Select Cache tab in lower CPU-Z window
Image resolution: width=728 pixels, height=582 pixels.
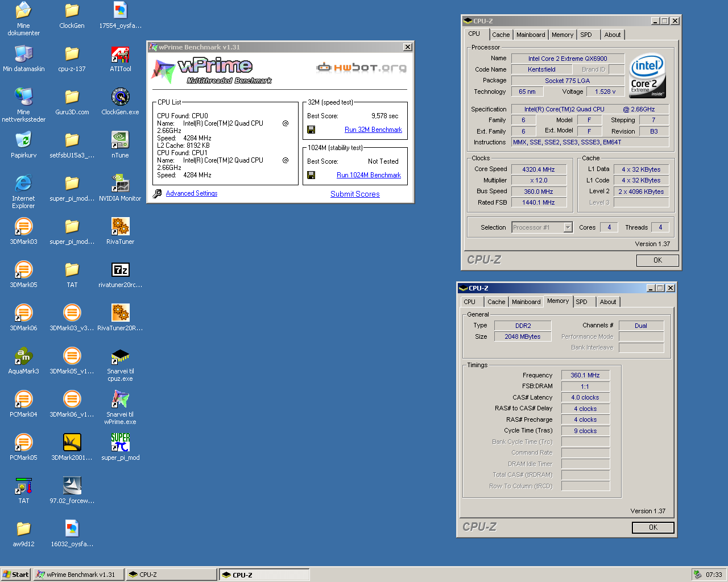click(x=496, y=302)
